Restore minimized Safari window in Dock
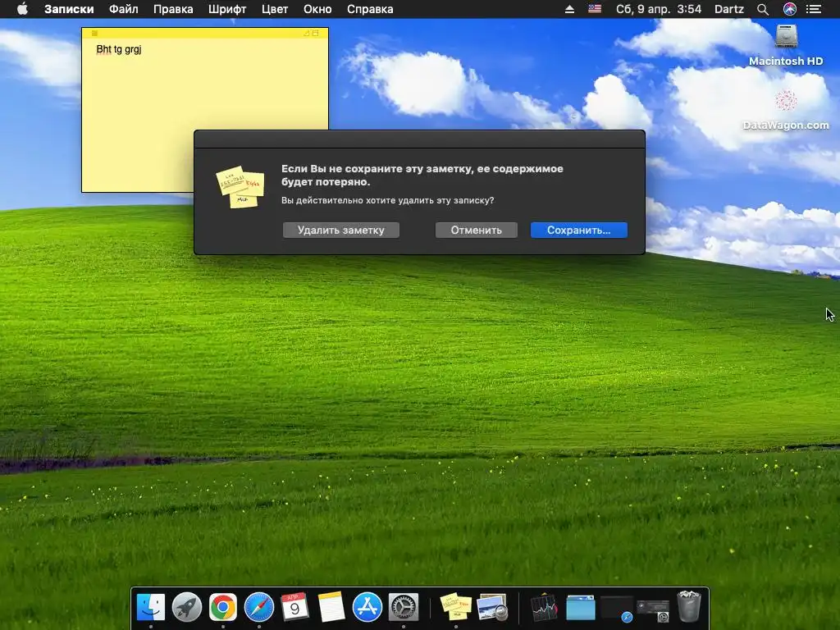The height and width of the screenshot is (630, 840). point(617,609)
